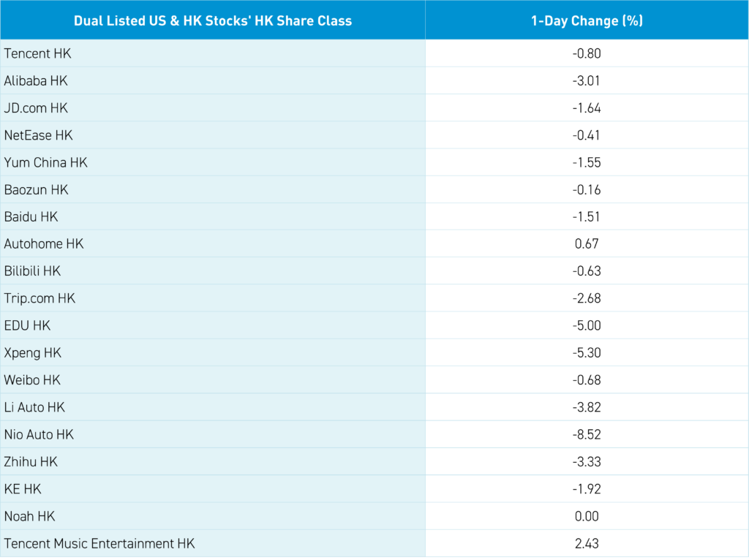Select the Baozun HK entry
This screenshot has width=749, height=560.
point(37,189)
